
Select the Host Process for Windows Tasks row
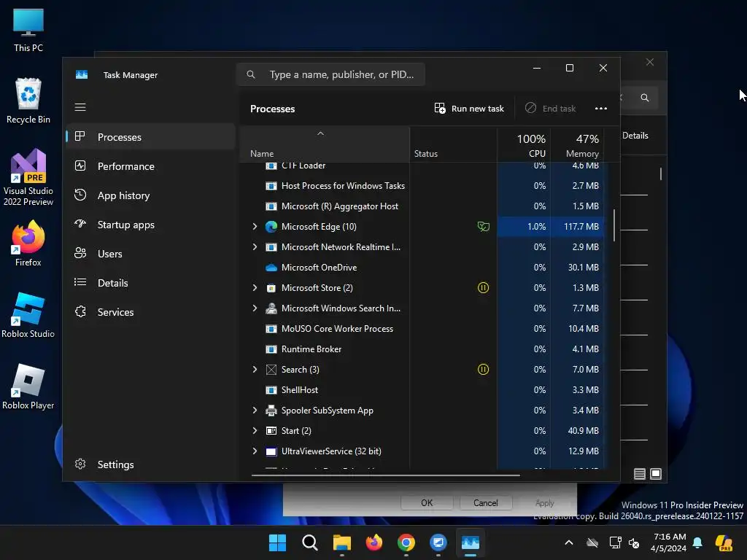(x=422, y=186)
